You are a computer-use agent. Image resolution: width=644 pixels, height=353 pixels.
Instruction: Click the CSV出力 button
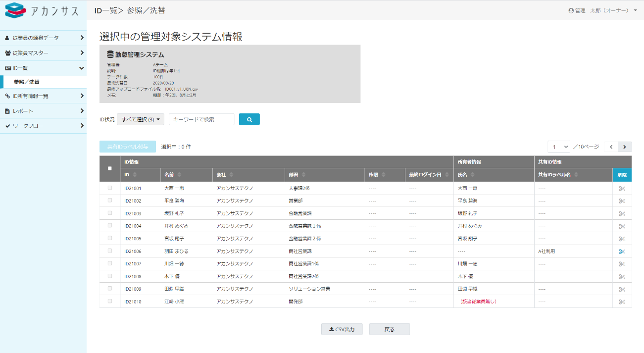(342, 329)
